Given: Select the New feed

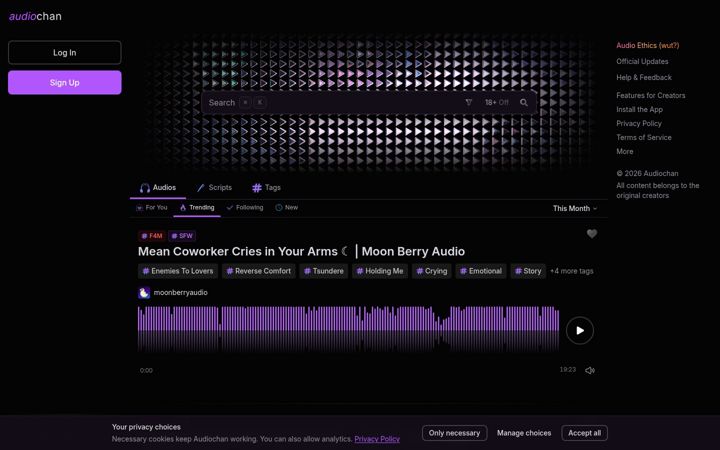Looking at the screenshot, I should tap(287, 208).
